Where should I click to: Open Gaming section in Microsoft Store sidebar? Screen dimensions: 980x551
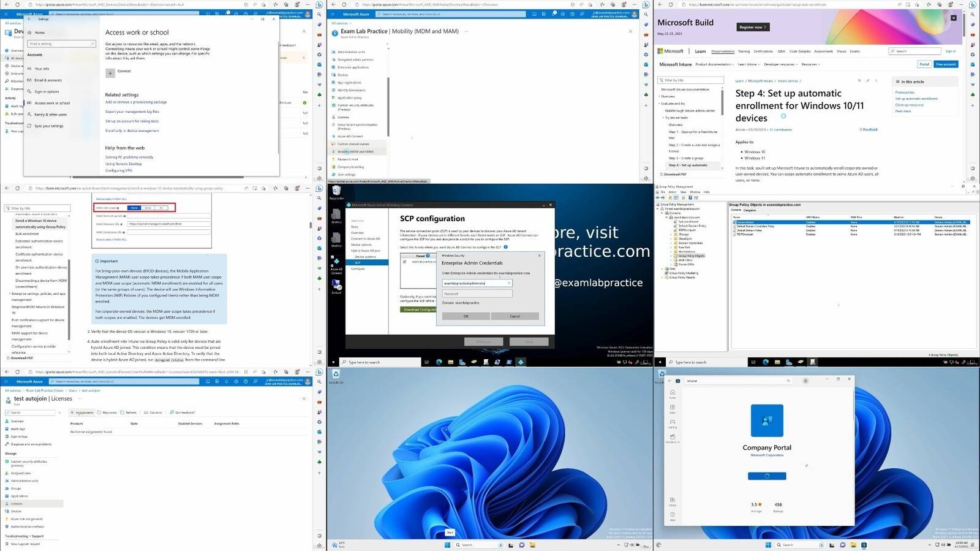coord(673,424)
